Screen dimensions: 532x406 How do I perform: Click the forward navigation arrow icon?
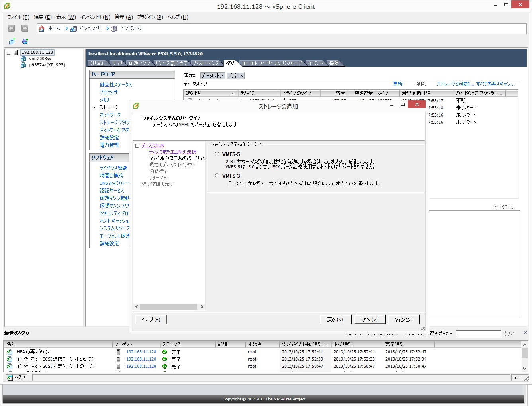[x=25, y=28]
